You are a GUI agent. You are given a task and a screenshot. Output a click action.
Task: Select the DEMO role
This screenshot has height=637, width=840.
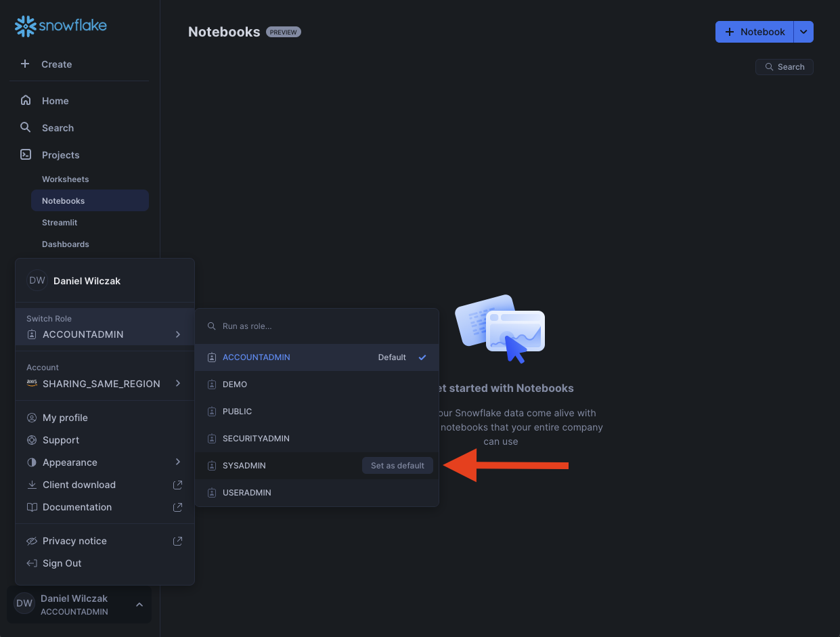click(x=317, y=385)
